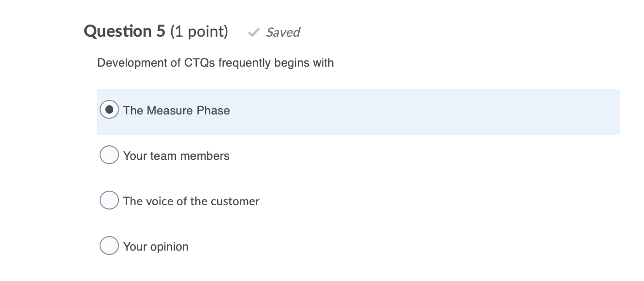Viewport: 644px width, 281px height.
Task: Click the question prompt text about CTQs
Action: click(215, 63)
